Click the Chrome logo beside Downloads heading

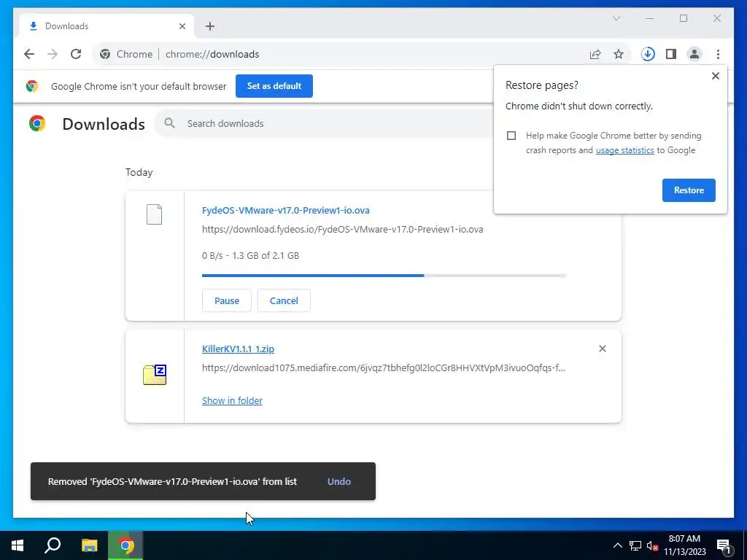tap(36, 123)
